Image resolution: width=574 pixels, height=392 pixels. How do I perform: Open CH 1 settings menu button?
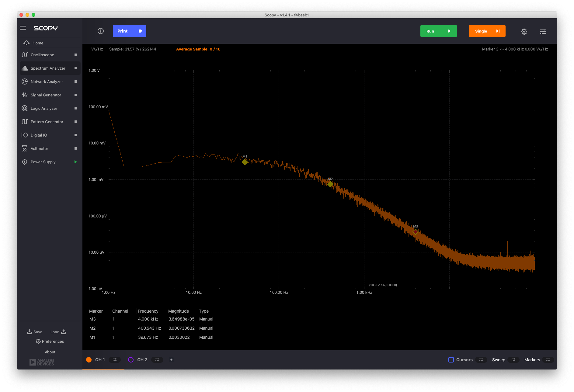pyautogui.click(x=115, y=360)
